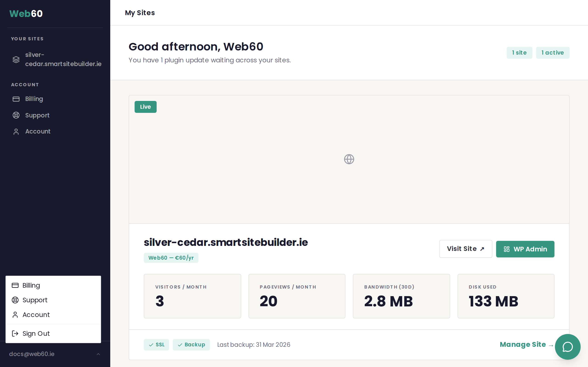Click the Account person icon in sidebar
588x367 pixels.
pos(16,132)
